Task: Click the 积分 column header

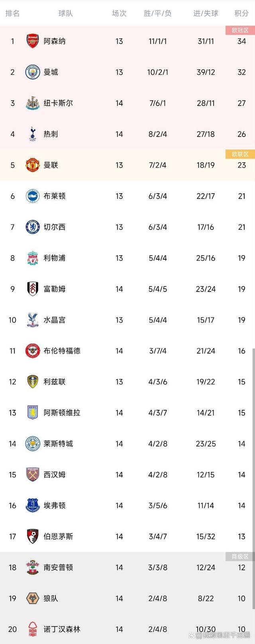Action: (240, 13)
